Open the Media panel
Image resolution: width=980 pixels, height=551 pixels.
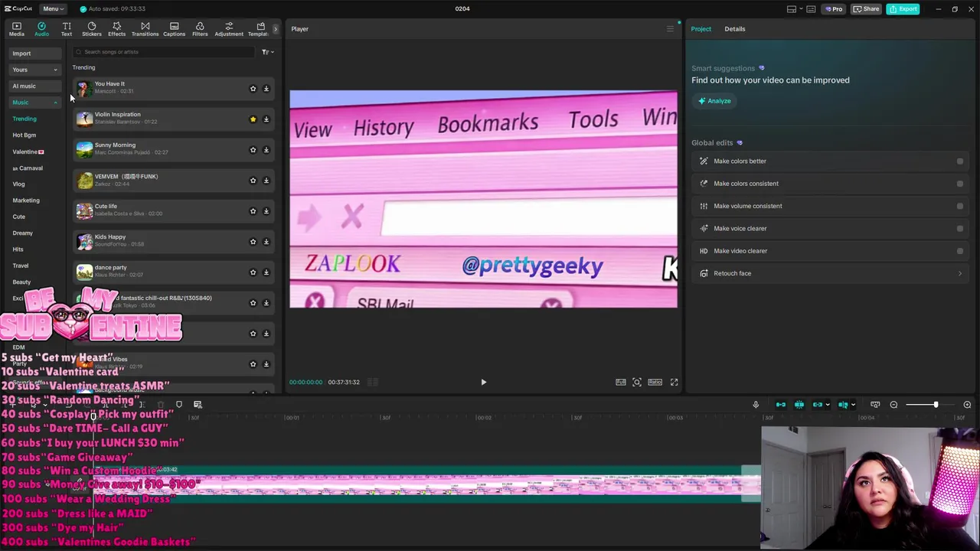pyautogui.click(x=16, y=29)
